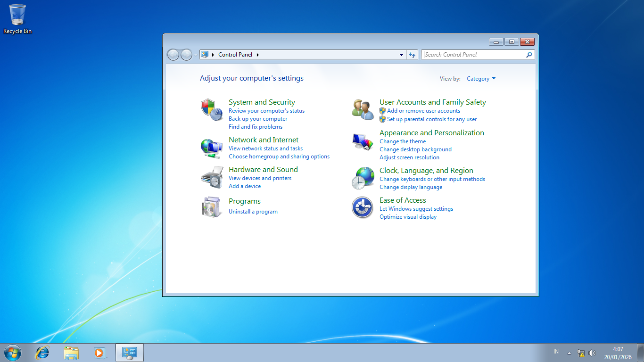Expand the address bar history dropdown
Image resolution: width=644 pixels, height=362 pixels.
[401, 55]
